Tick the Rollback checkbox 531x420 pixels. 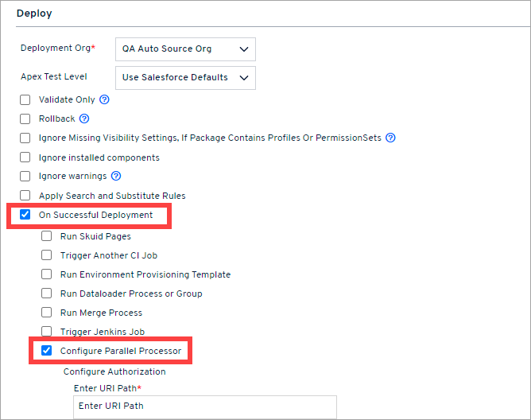click(x=25, y=119)
